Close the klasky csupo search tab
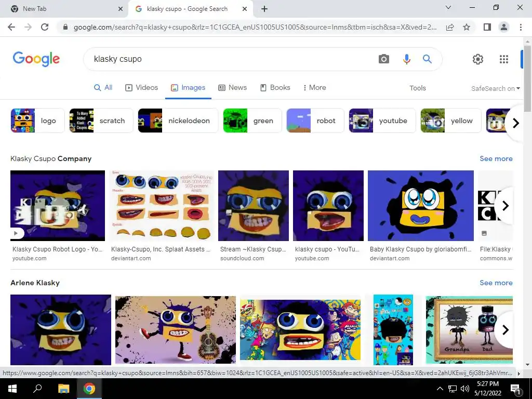This screenshot has height=399, width=532. [x=245, y=9]
